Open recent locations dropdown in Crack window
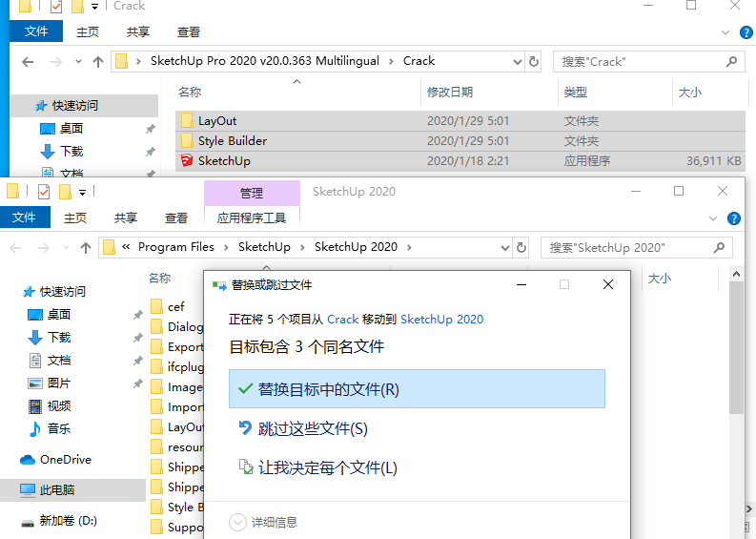The width and height of the screenshot is (756, 539). pos(78,62)
